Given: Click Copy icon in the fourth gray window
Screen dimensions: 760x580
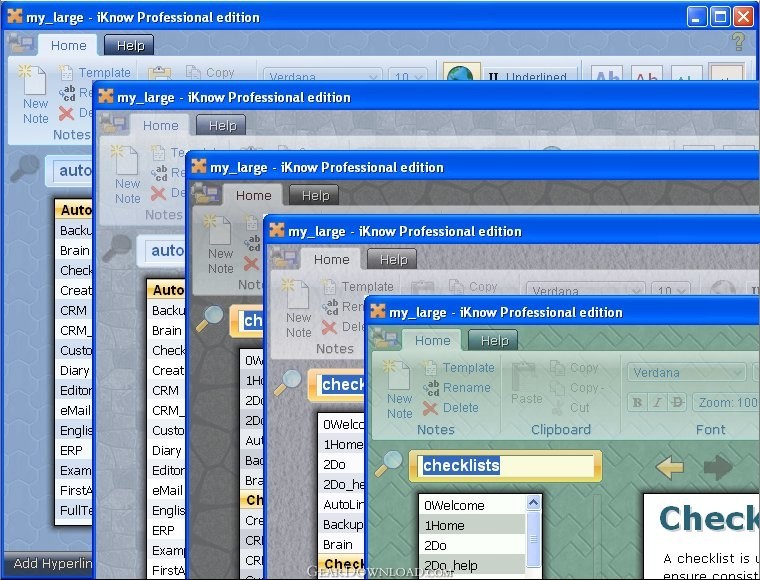Looking at the screenshot, I should [x=456, y=286].
